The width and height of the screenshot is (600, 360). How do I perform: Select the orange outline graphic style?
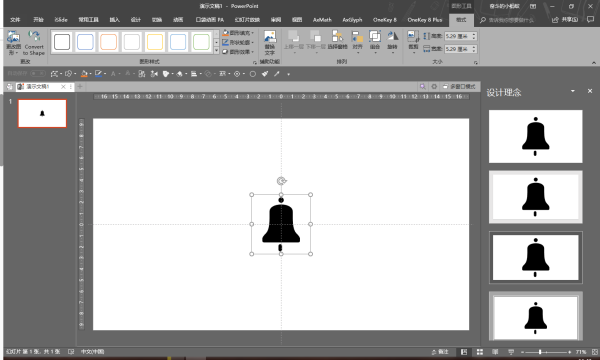(108, 42)
